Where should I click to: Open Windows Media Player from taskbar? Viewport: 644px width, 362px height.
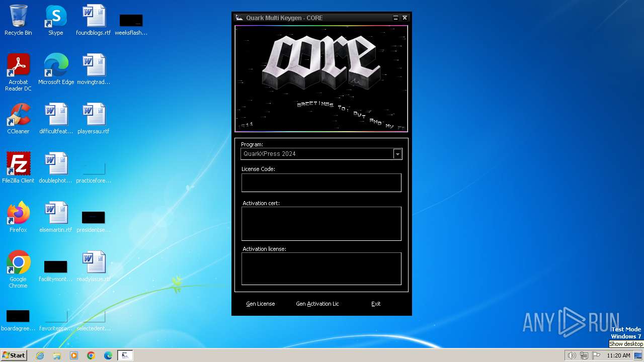74,355
